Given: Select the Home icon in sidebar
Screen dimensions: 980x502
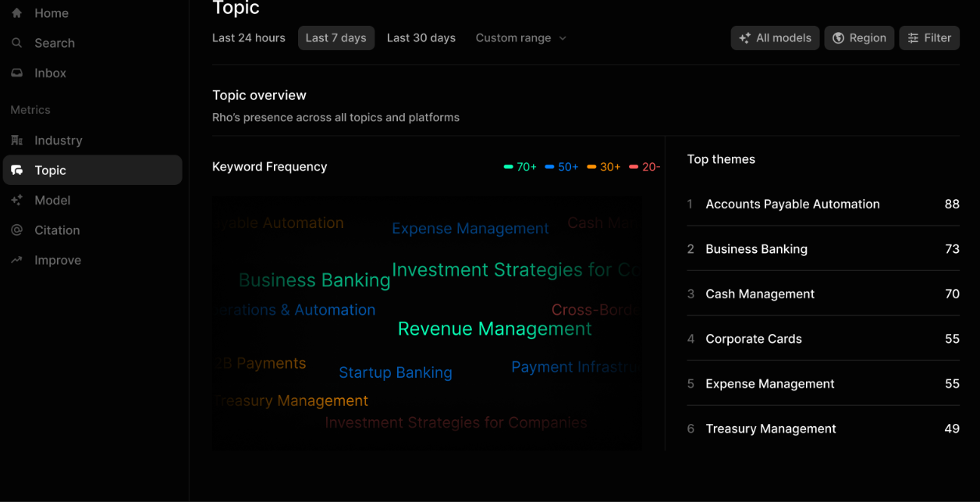Looking at the screenshot, I should (16, 12).
